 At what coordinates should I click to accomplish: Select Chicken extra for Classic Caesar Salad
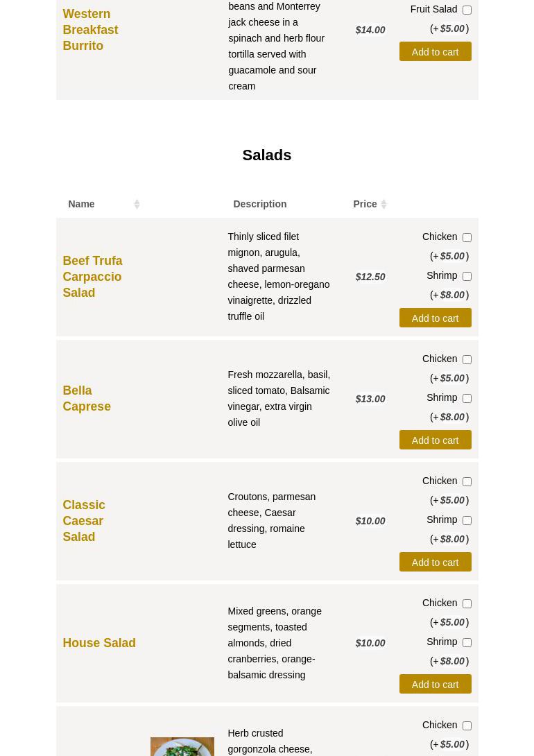[467, 481]
